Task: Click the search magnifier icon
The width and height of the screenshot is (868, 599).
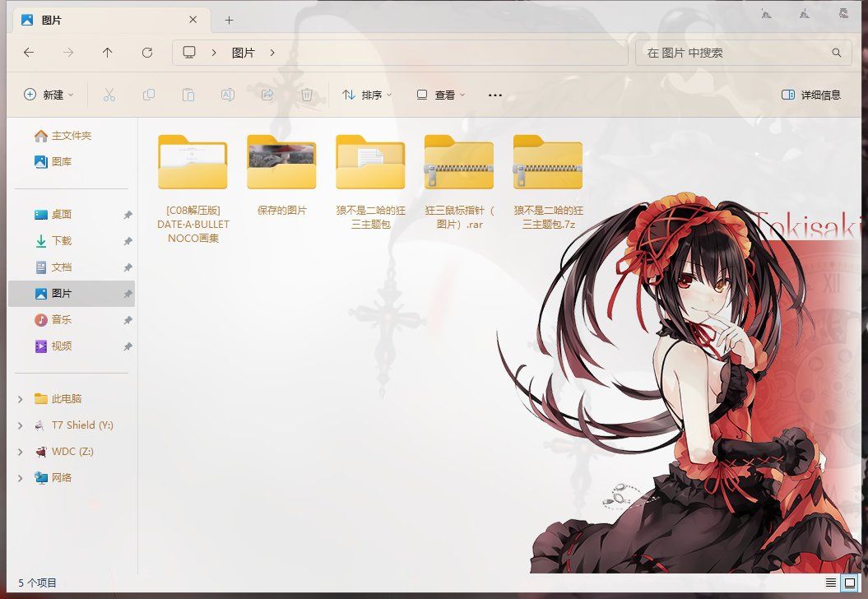Action: click(x=837, y=53)
